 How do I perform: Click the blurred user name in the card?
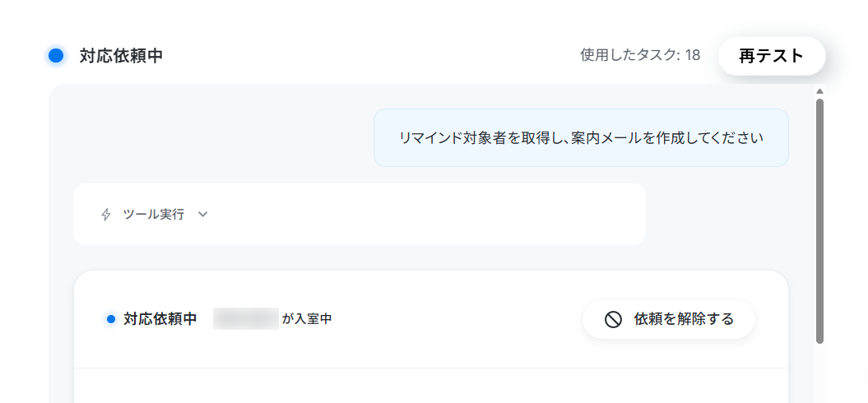(246, 319)
